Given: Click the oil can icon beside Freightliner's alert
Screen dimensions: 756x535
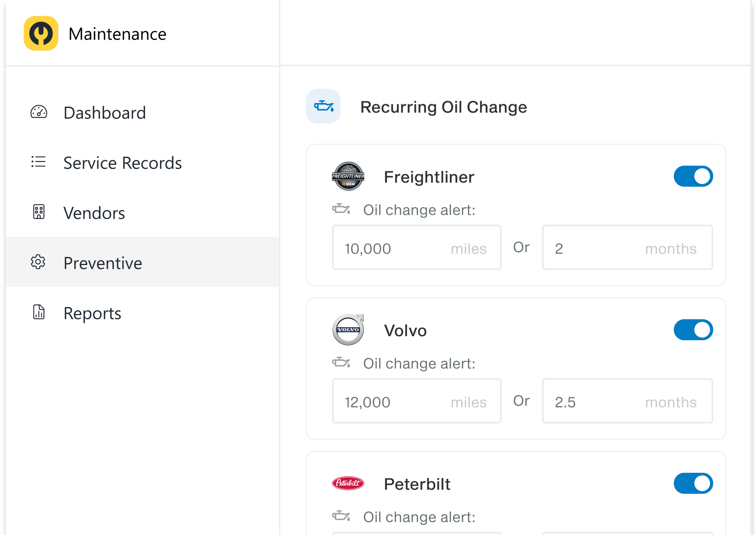Looking at the screenshot, I should [341, 209].
